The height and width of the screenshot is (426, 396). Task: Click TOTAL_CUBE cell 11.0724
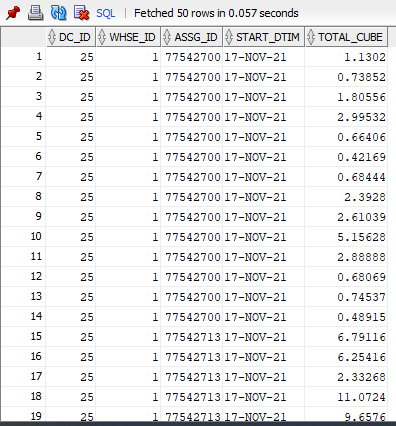pos(346,397)
